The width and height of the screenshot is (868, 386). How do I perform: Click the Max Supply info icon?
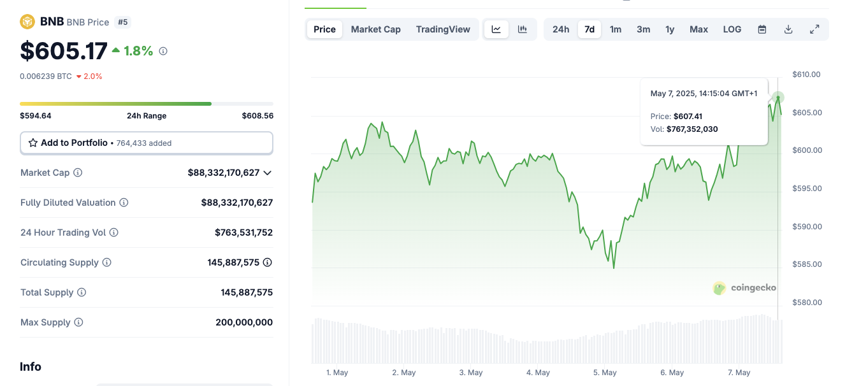tap(78, 322)
